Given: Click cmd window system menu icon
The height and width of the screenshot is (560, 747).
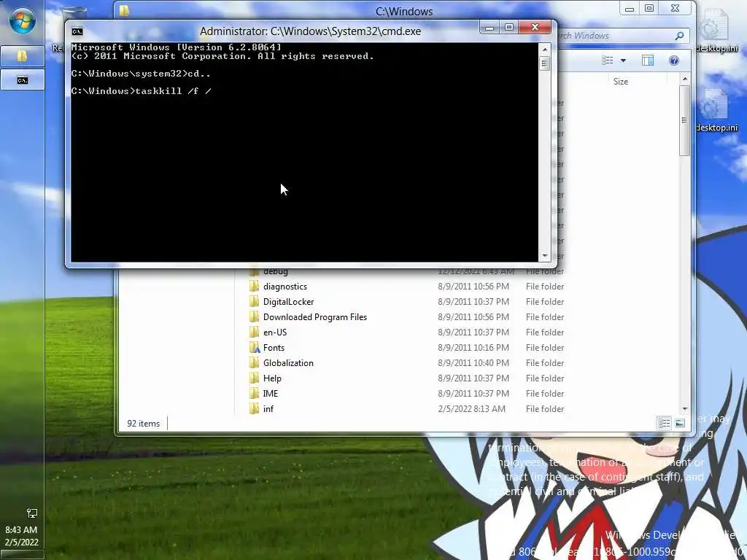Looking at the screenshot, I should (77, 31).
